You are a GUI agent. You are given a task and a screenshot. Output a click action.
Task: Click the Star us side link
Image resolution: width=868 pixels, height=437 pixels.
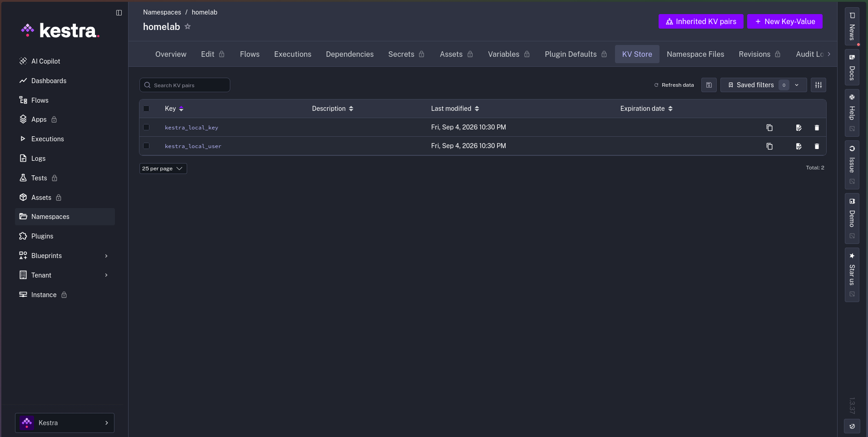[x=852, y=275]
